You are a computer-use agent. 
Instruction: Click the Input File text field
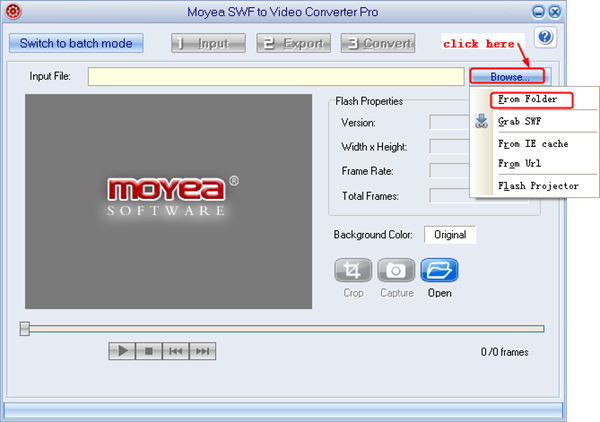coord(276,77)
